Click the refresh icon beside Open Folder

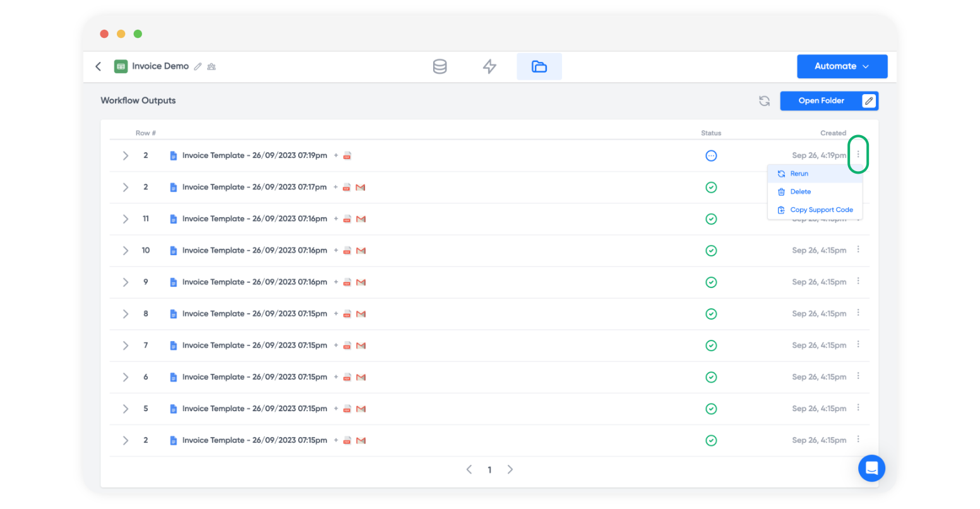click(x=764, y=101)
